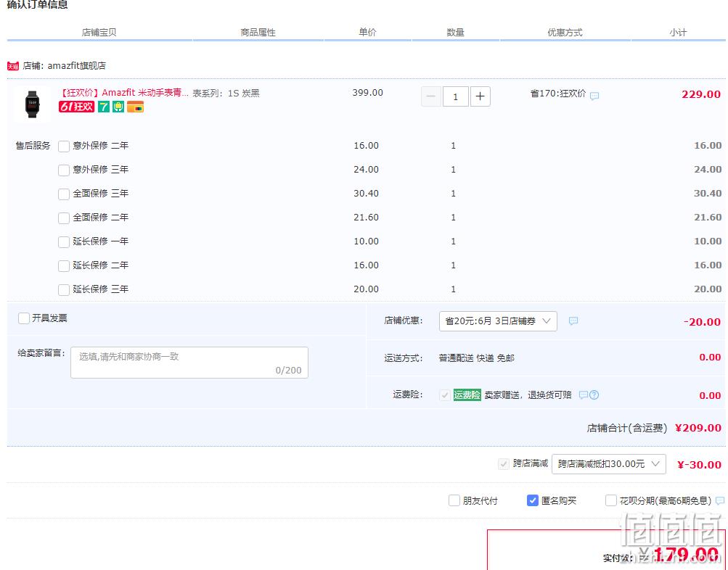Toggle the 跨店满减 checkbox
This screenshot has width=728, height=570.
pyautogui.click(x=503, y=464)
